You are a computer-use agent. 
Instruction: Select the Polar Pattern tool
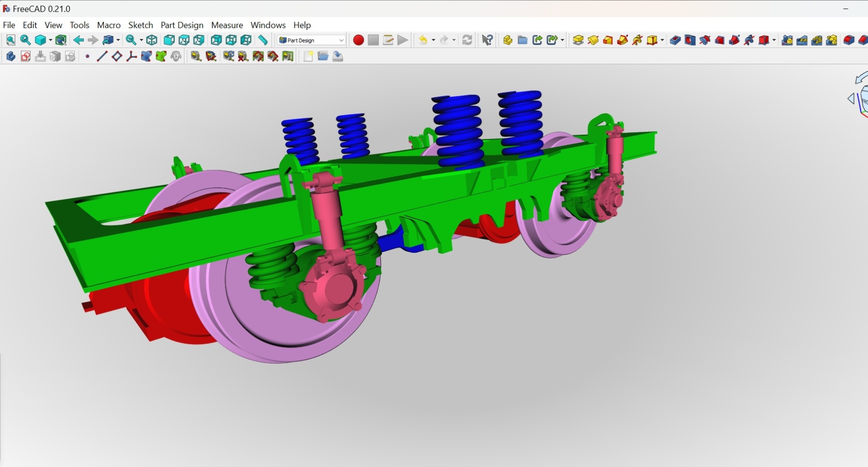coord(817,40)
